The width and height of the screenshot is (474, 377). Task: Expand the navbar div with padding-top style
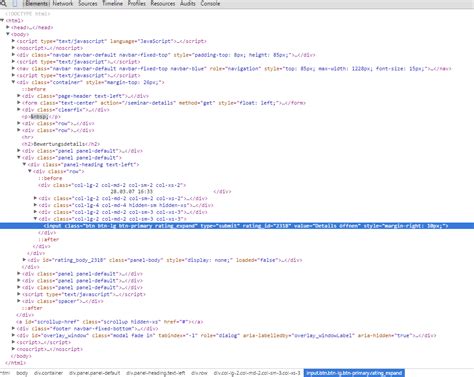click(x=13, y=54)
